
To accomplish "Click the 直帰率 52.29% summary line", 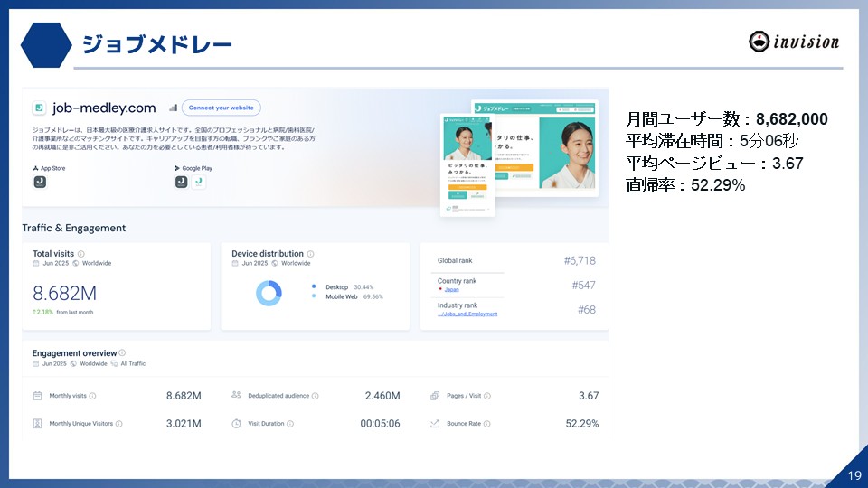I will coord(685,185).
